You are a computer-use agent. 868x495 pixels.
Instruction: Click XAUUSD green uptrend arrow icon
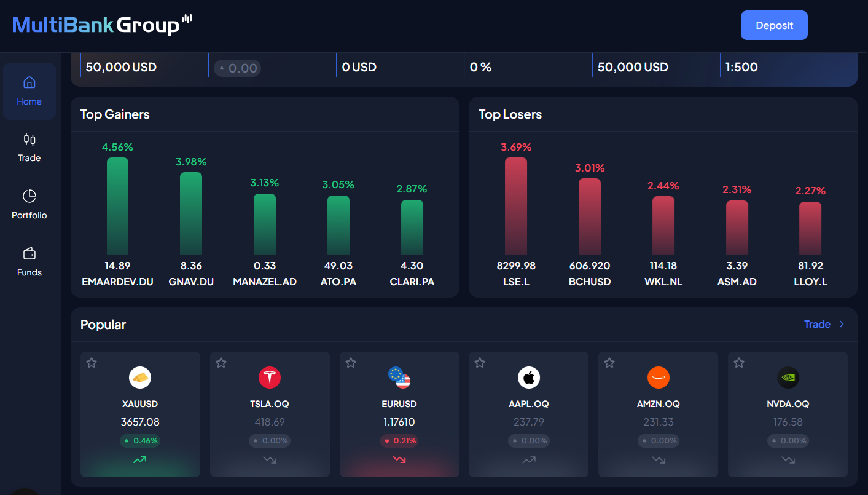point(140,459)
